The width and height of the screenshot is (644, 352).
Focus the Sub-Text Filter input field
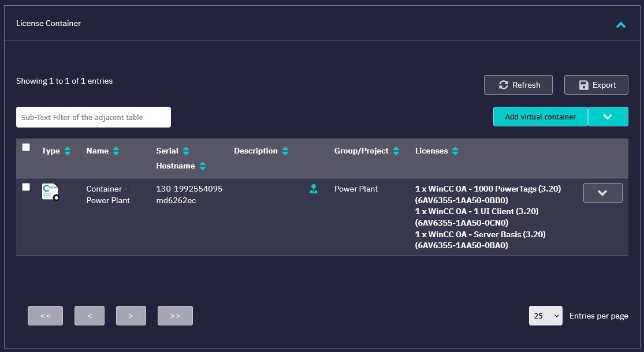(94, 117)
